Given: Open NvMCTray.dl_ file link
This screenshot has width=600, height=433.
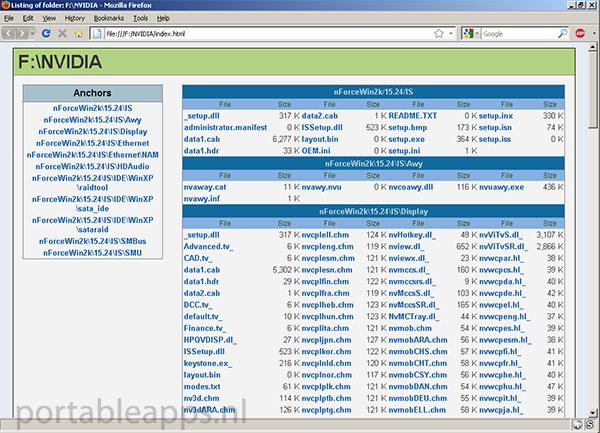Looking at the screenshot, I should (414, 317).
